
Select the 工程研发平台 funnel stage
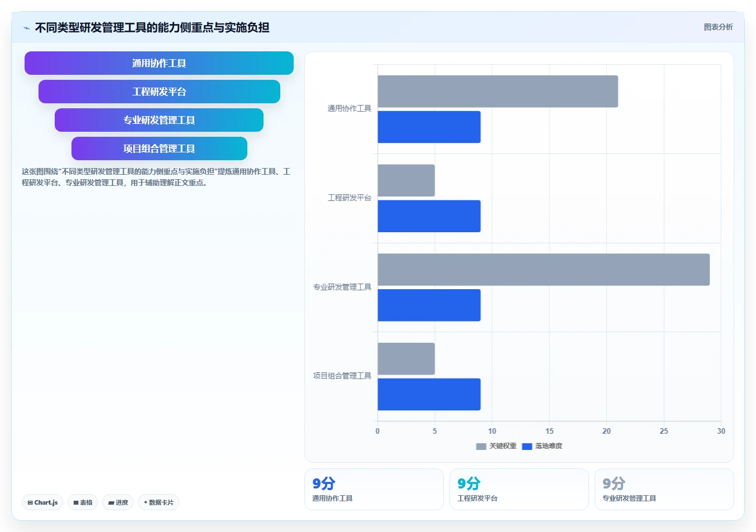tap(159, 92)
